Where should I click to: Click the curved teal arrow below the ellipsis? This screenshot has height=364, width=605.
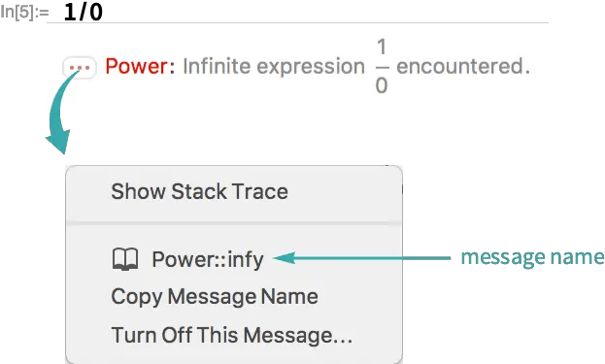[62, 112]
